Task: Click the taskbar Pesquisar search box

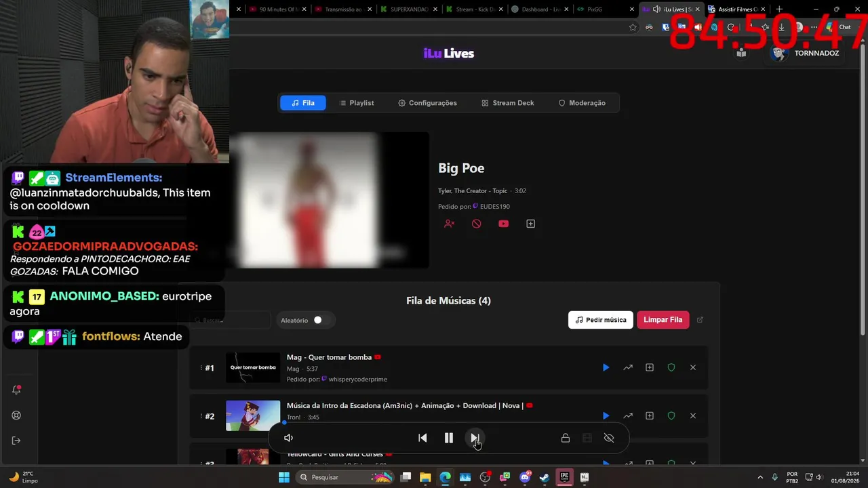Action: point(345,477)
